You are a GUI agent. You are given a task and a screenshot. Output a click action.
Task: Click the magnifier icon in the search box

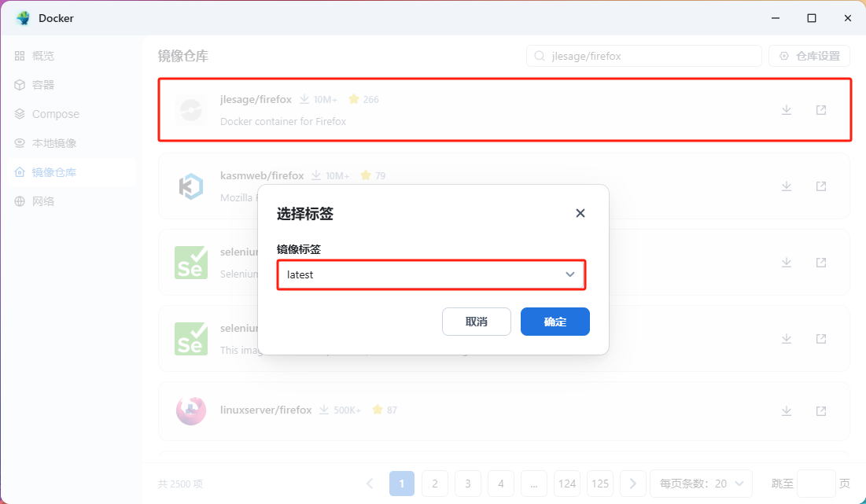click(540, 56)
